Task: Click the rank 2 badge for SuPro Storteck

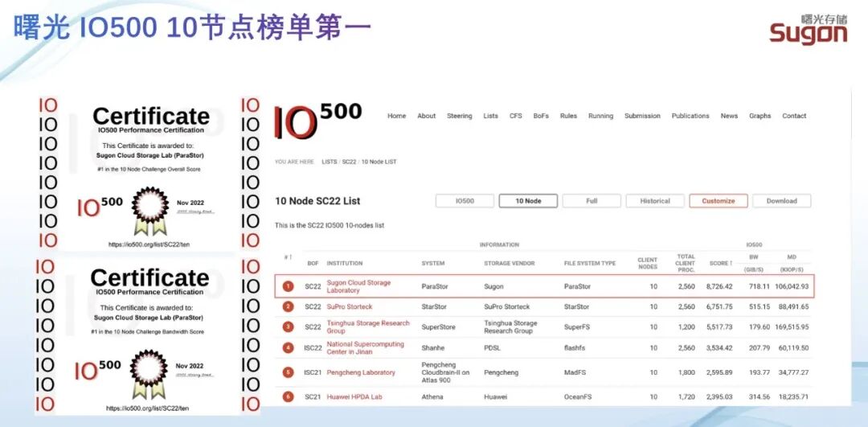Action: click(288, 307)
